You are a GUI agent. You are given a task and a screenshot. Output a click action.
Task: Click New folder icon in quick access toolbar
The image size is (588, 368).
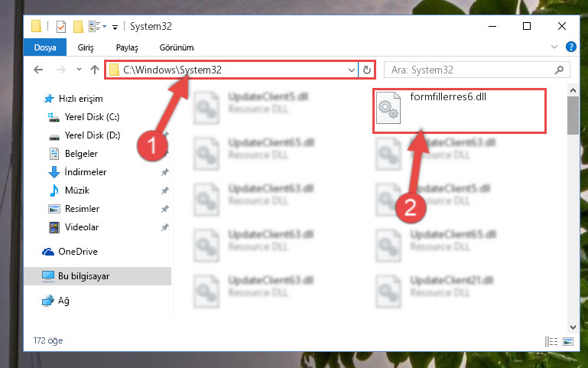tap(78, 27)
